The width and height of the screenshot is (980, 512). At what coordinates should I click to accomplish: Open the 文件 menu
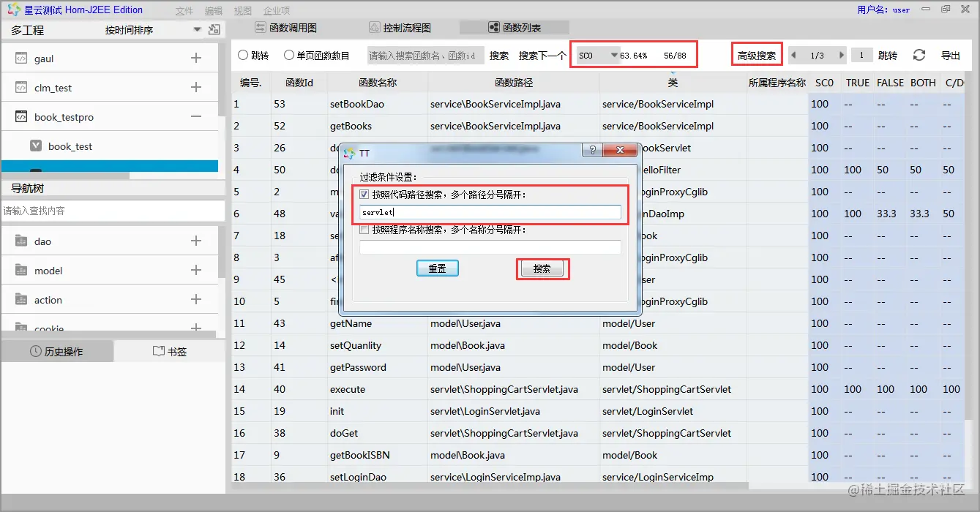click(x=182, y=10)
